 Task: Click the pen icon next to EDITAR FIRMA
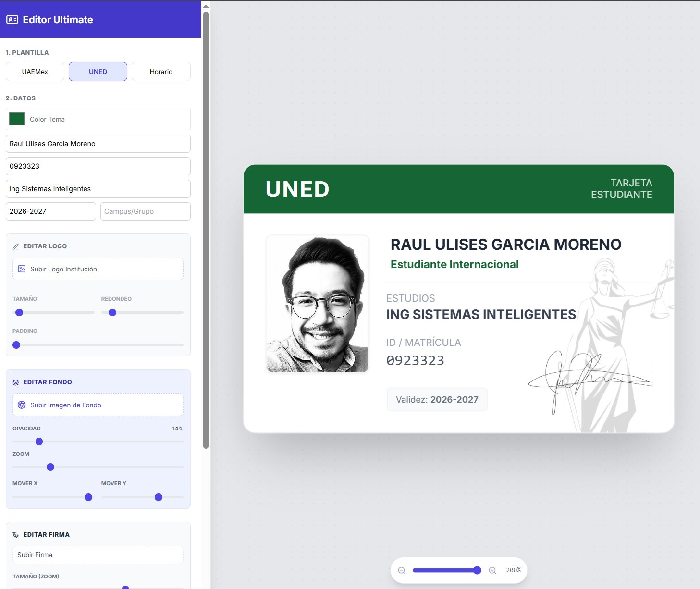click(x=16, y=535)
